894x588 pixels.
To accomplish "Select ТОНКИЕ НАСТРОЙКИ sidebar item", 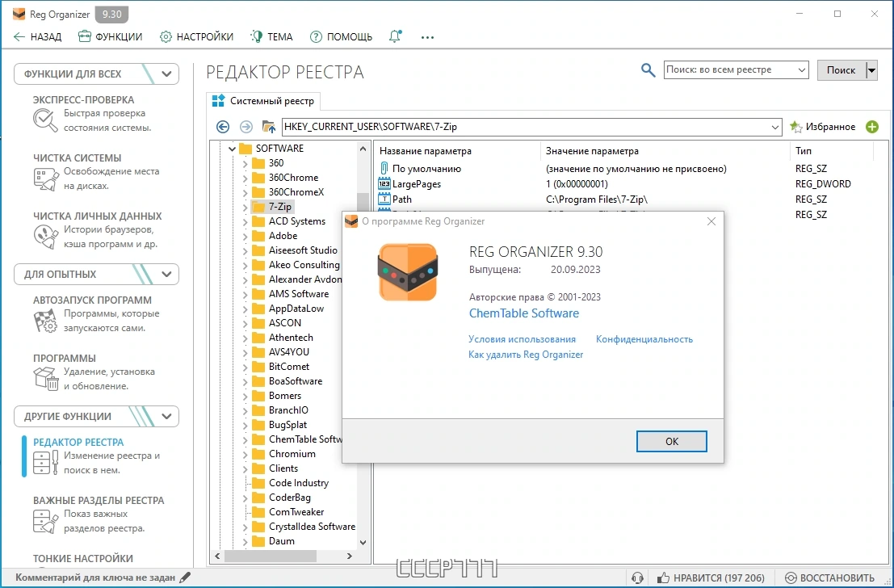I will coord(82,558).
